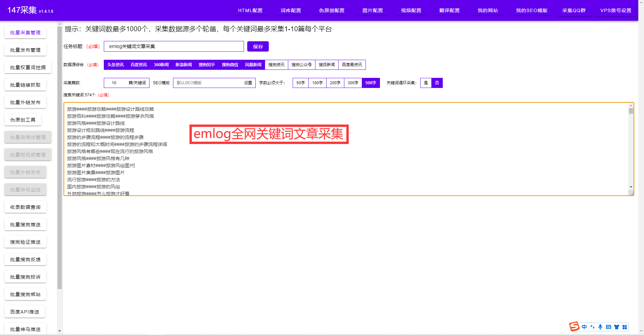Enable 搜狗公众号 data source
Image resolution: width=644 pixels, height=335 pixels.
click(x=302, y=65)
